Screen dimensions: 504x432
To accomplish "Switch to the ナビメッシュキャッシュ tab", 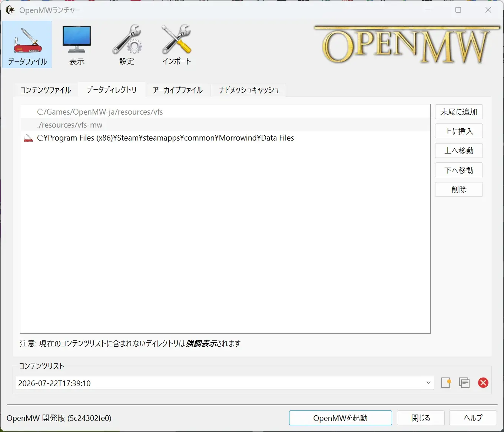I will [249, 90].
